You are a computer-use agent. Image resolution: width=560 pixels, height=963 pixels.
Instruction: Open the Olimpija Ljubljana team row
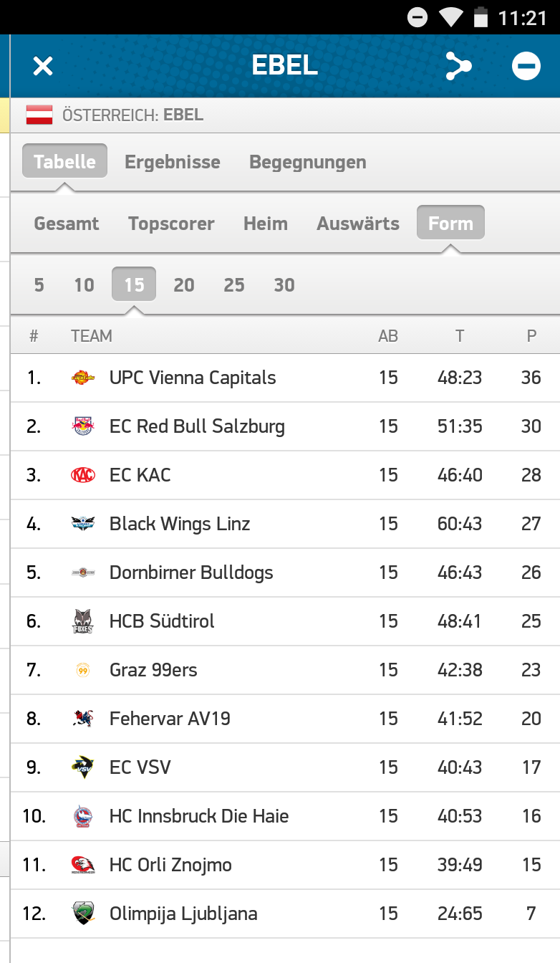[x=183, y=914]
